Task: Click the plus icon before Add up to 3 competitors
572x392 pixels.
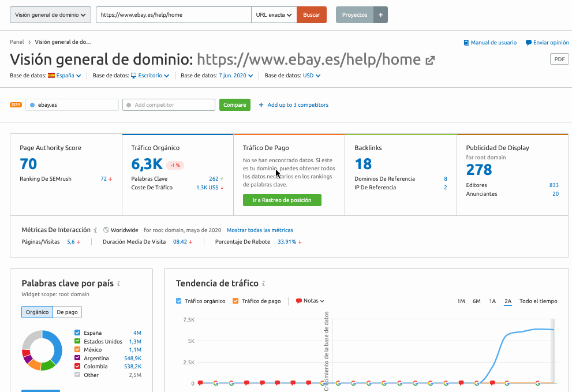Action: click(261, 104)
